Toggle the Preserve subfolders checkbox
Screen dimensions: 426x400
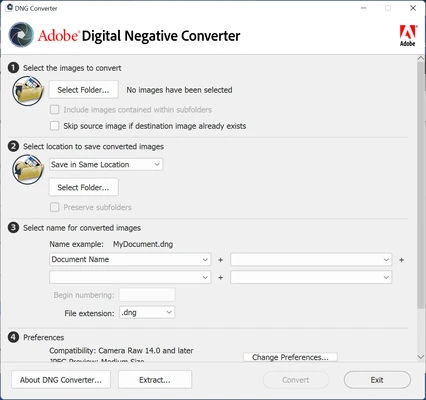[x=54, y=207]
